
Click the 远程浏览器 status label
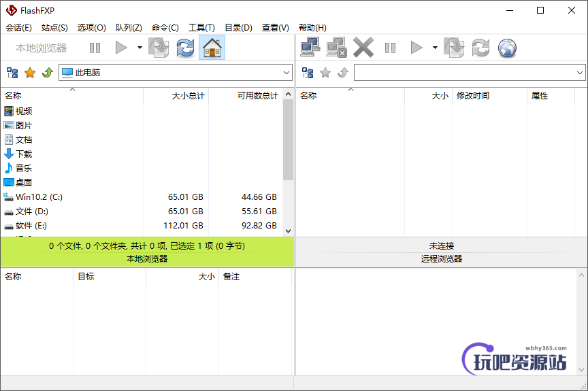442,259
